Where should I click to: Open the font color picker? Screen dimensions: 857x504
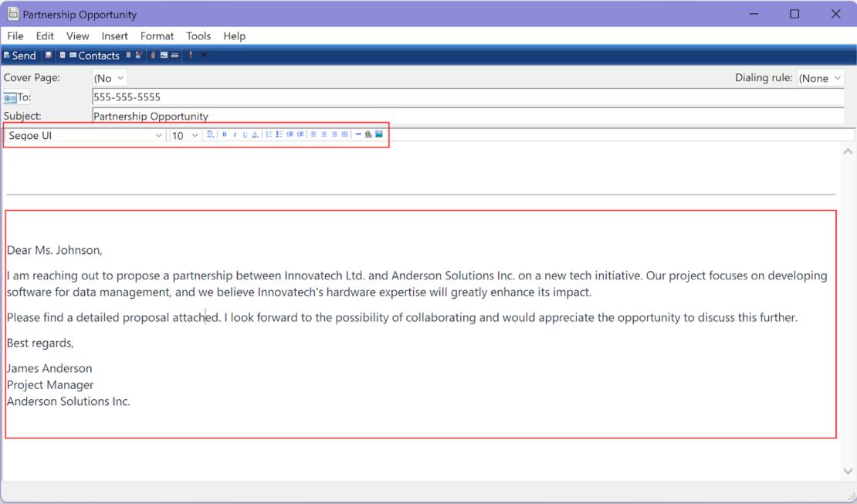click(256, 134)
